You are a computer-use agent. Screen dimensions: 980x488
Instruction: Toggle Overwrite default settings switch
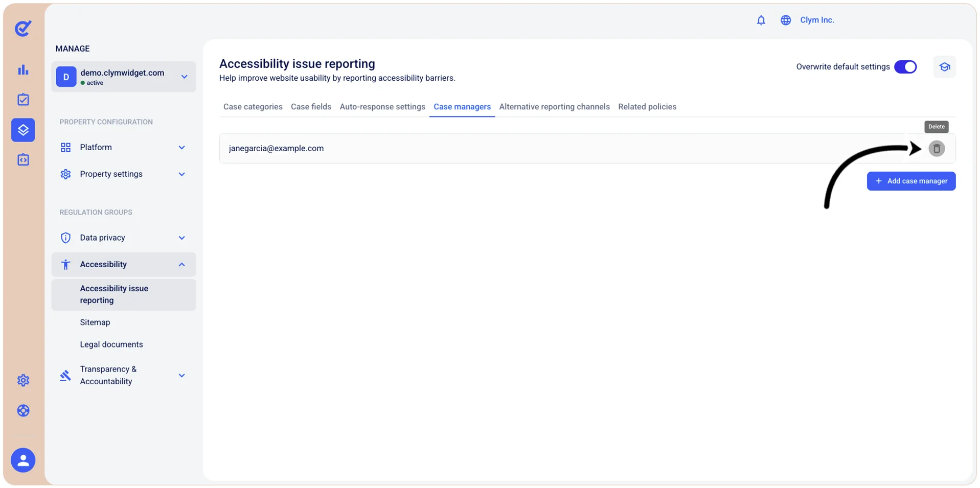coord(905,67)
